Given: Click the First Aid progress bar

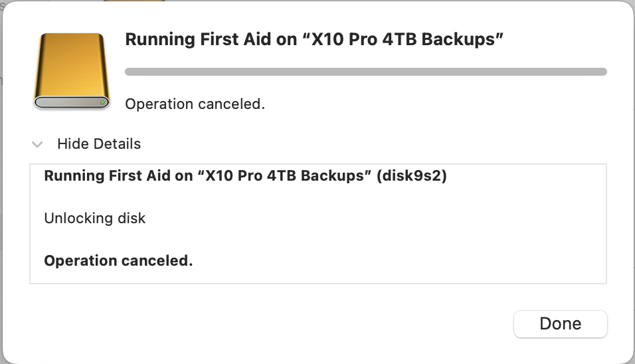Looking at the screenshot, I should tap(365, 72).
